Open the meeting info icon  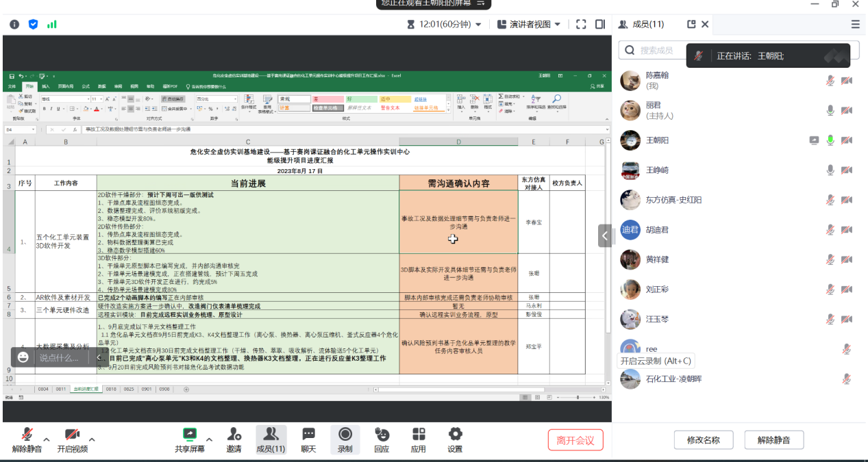[14, 24]
